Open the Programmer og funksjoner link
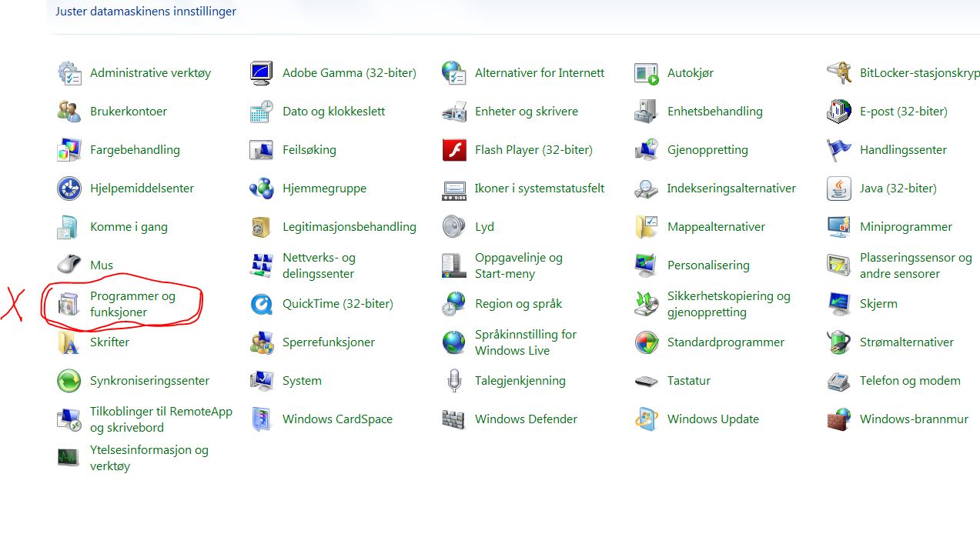This screenshot has height=554, width=980. click(132, 304)
